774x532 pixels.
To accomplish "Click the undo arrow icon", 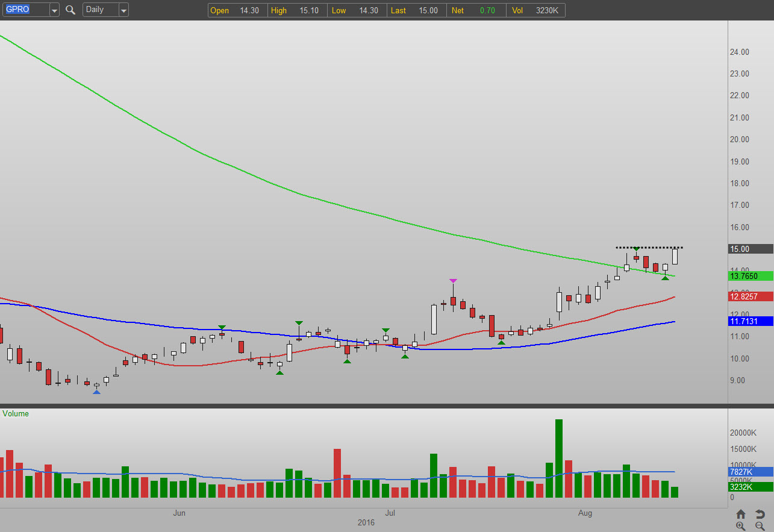I will [760, 514].
